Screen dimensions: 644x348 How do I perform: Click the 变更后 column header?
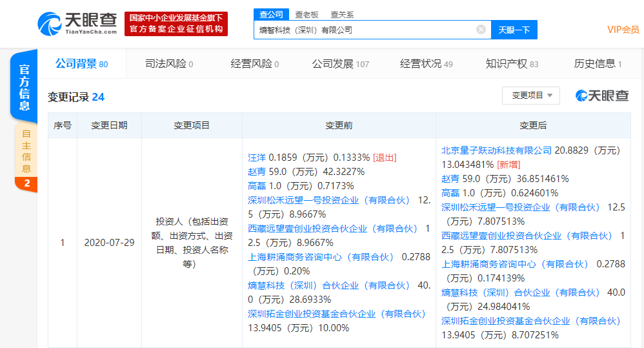(533, 125)
